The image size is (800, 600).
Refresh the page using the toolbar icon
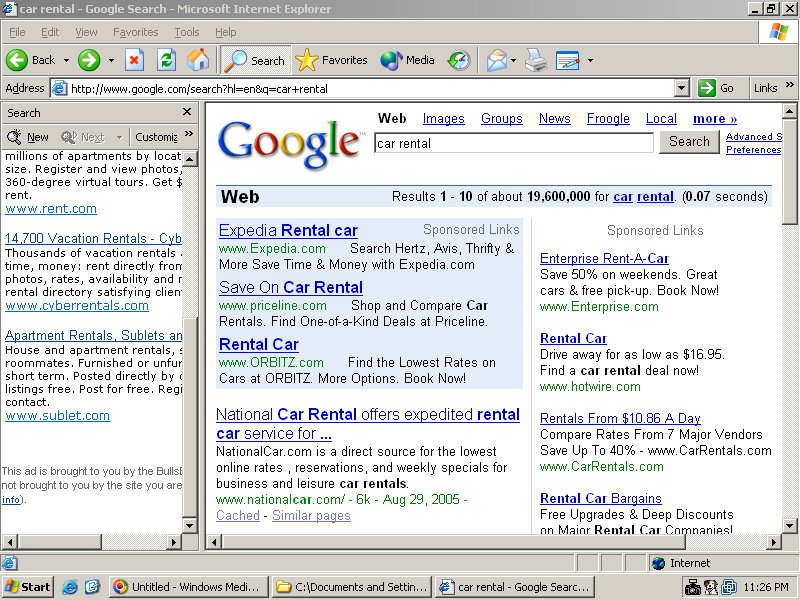[166, 60]
